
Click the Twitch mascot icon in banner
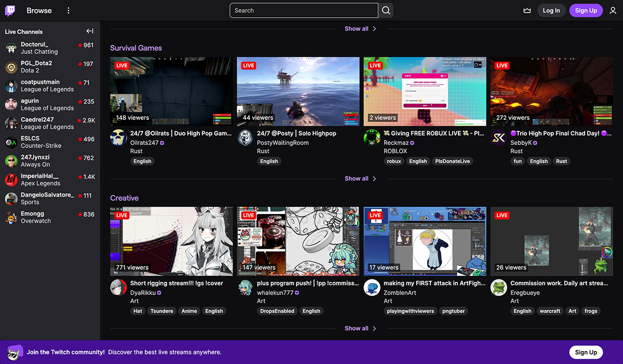pyautogui.click(x=15, y=352)
